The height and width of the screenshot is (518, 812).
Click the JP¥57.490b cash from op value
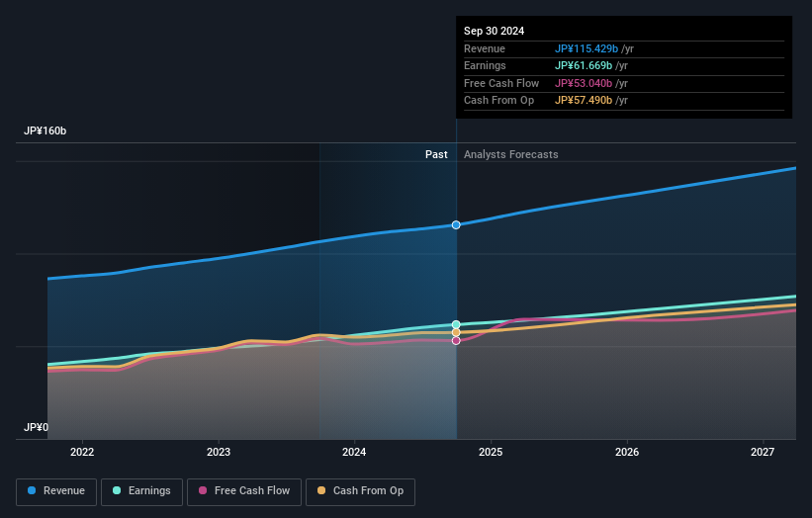(x=584, y=101)
